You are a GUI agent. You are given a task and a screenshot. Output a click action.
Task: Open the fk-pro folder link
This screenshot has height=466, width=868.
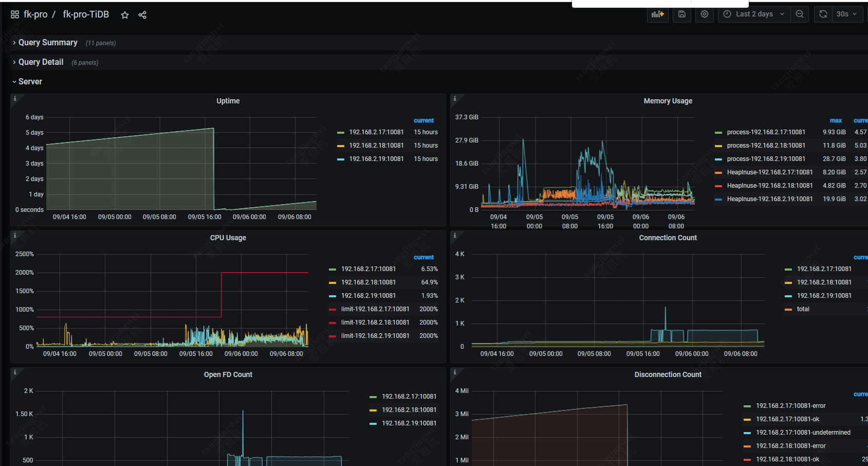click(35, 14)
